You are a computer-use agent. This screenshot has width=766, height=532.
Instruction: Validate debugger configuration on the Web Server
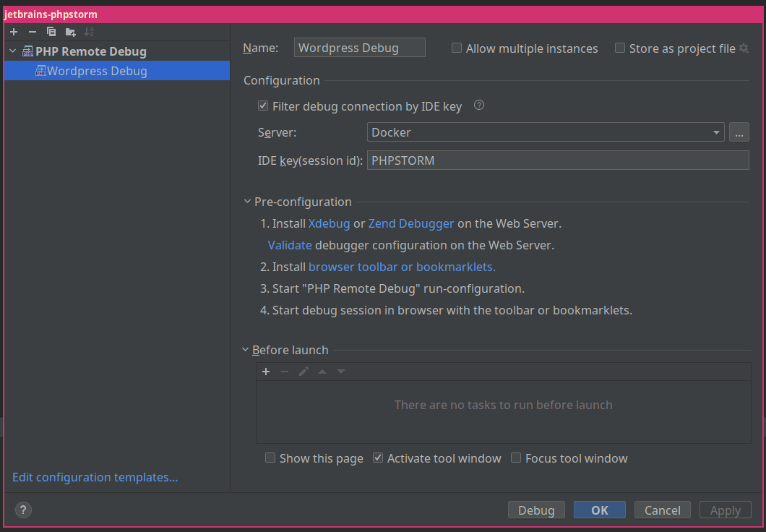pos(290,245)
